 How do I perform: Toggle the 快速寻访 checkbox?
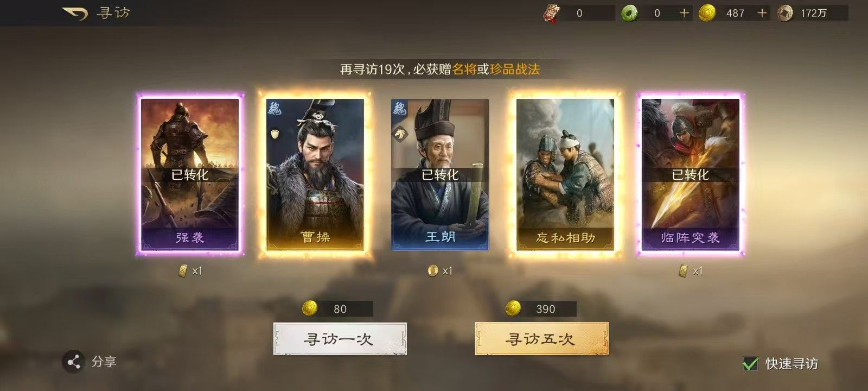pos(750,363)
